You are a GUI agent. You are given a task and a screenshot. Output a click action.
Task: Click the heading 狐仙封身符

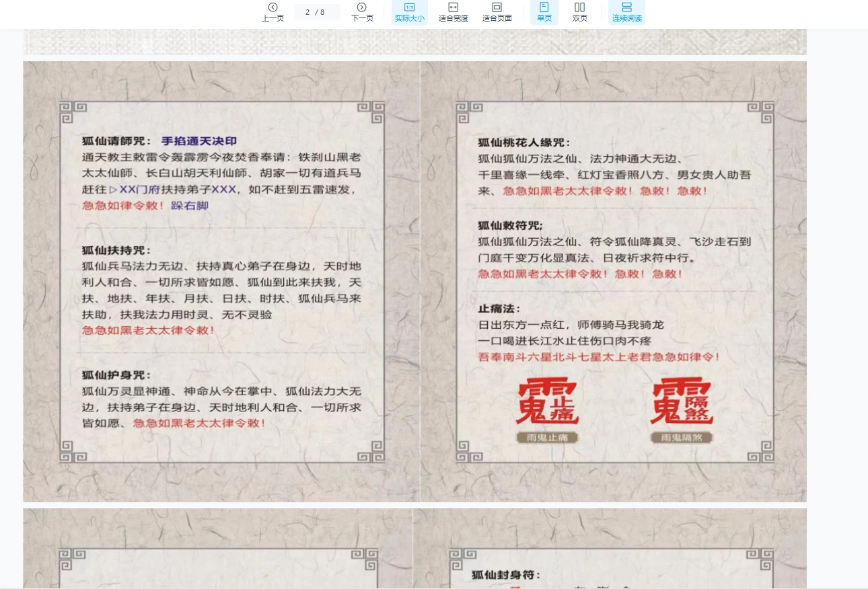pyautogui.click(x=506, y=575)
